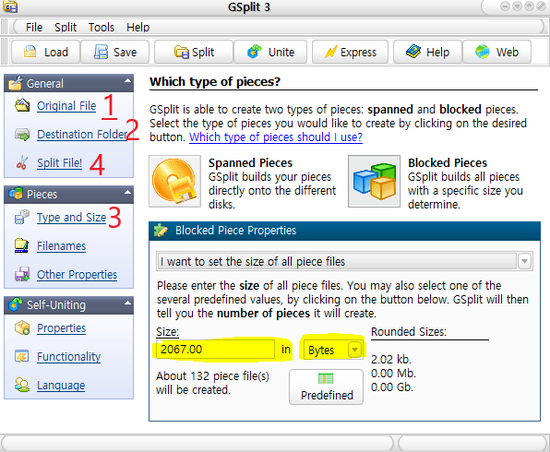
Task: Open the Filenames link
Action: coord(61,246)
